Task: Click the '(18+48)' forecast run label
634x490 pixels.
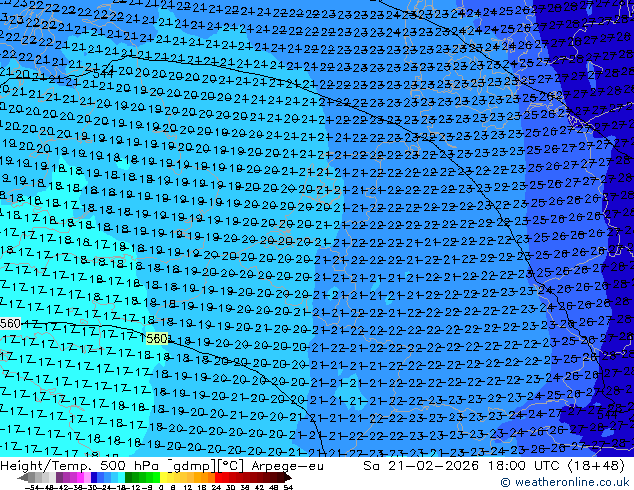Action: [596, 466]
